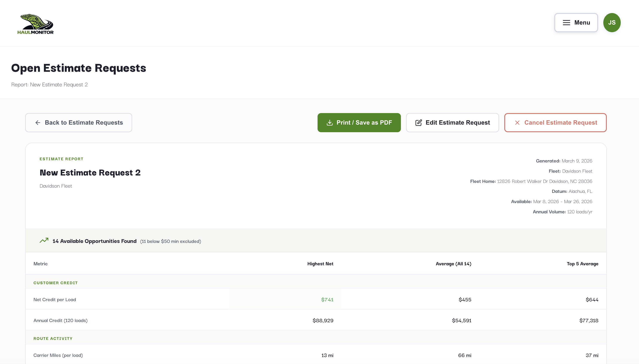Image resolution: width=639 pixels, height=364 pixels.
Task: Click the Highest Net column header
Action: point(320,264)
